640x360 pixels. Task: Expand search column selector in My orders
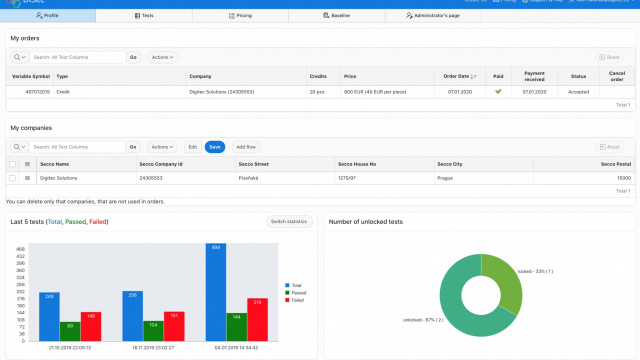[x=19, y=57]
